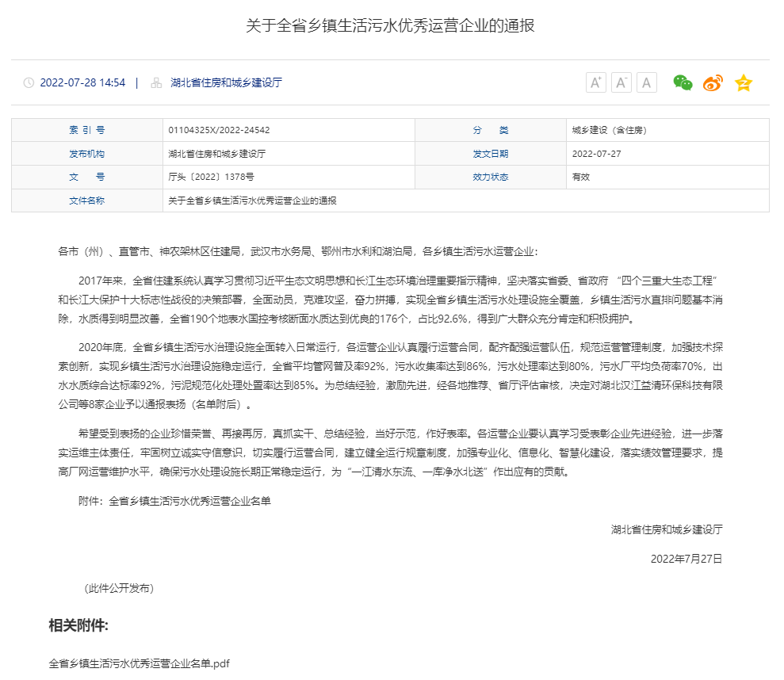Click the 发文日期 value 2022-07-27
The height and width of the screenshot is (680, 784).
coord(596,154)
